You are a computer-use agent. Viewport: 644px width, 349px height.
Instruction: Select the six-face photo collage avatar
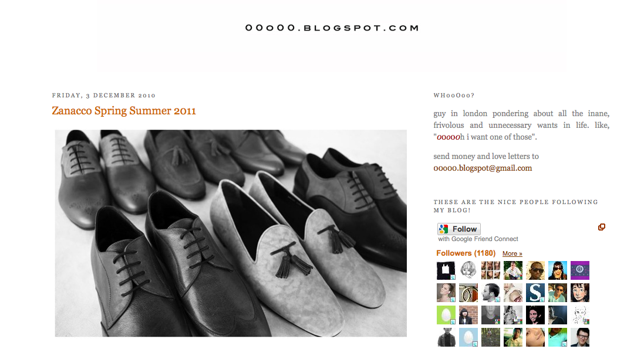point(491,270)
